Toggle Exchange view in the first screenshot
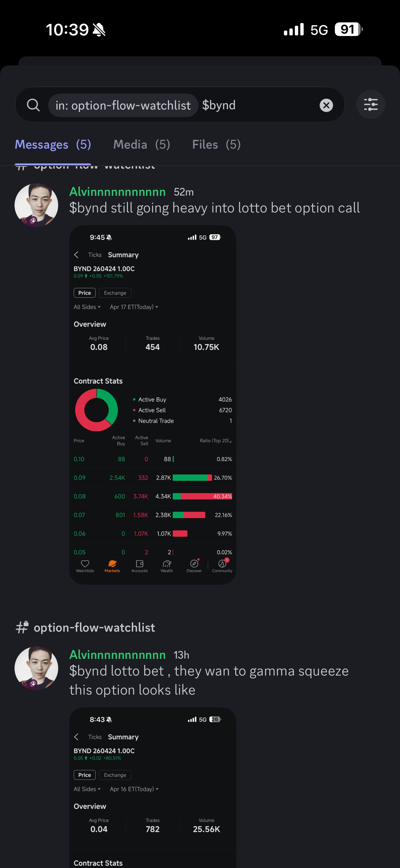Image resolution: width=400 pixels, height=868 pixels. [x=115, y=293]
